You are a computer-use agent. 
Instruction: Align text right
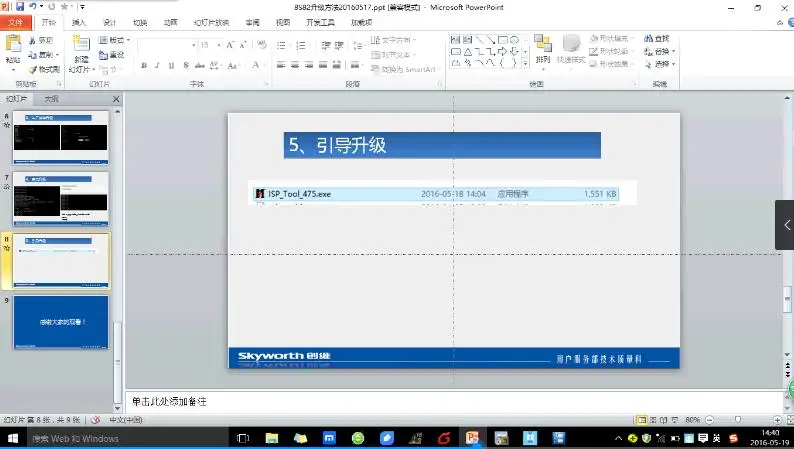(x=308, y=65)
